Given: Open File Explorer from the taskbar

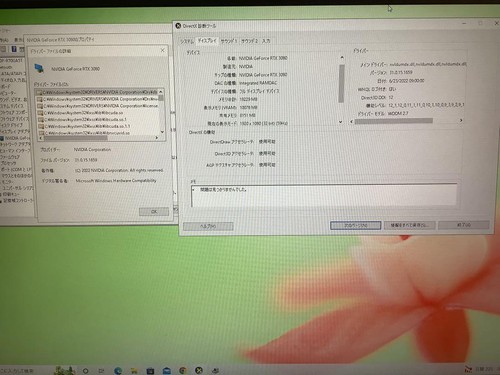Looking at the screenshot, I should [134, 371].
